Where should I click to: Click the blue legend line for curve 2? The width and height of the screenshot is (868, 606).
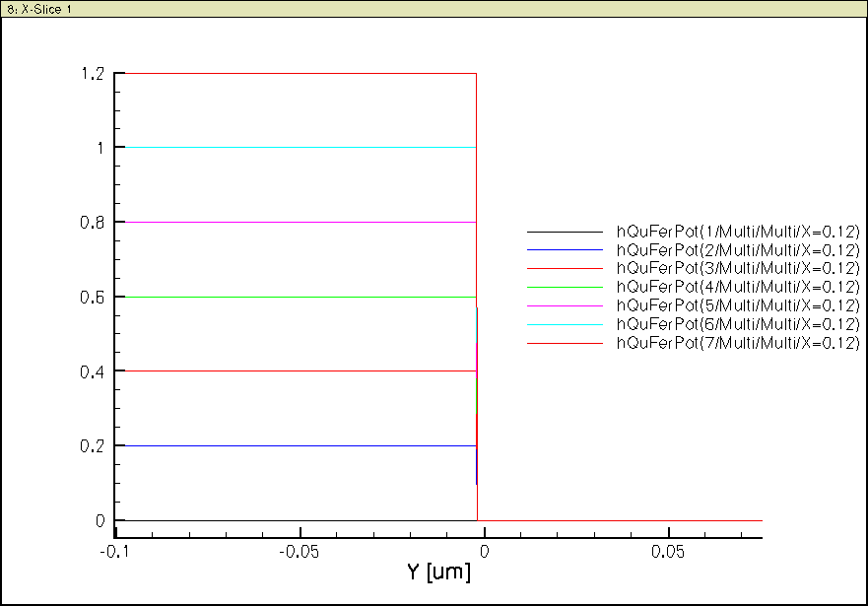565,250
